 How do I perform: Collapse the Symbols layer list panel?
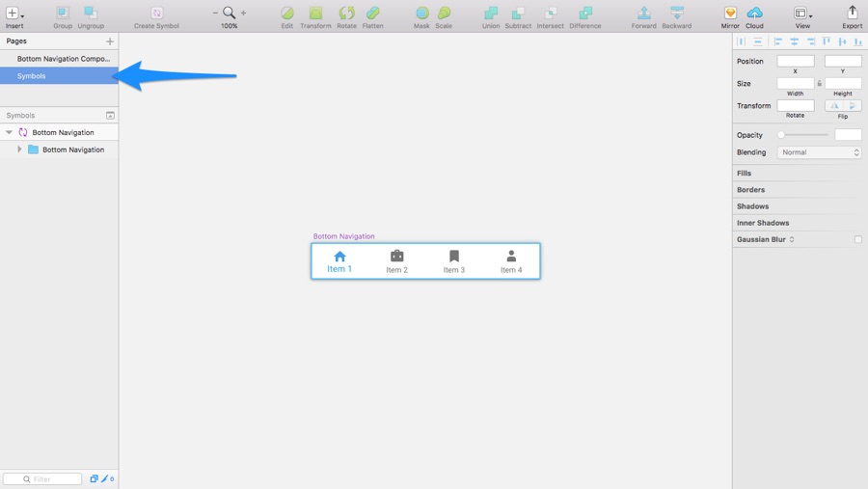[110, 115]
